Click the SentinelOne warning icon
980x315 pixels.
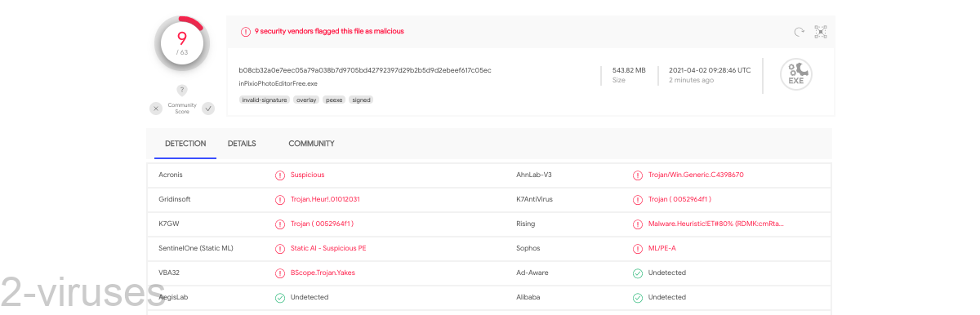[280, 248]
